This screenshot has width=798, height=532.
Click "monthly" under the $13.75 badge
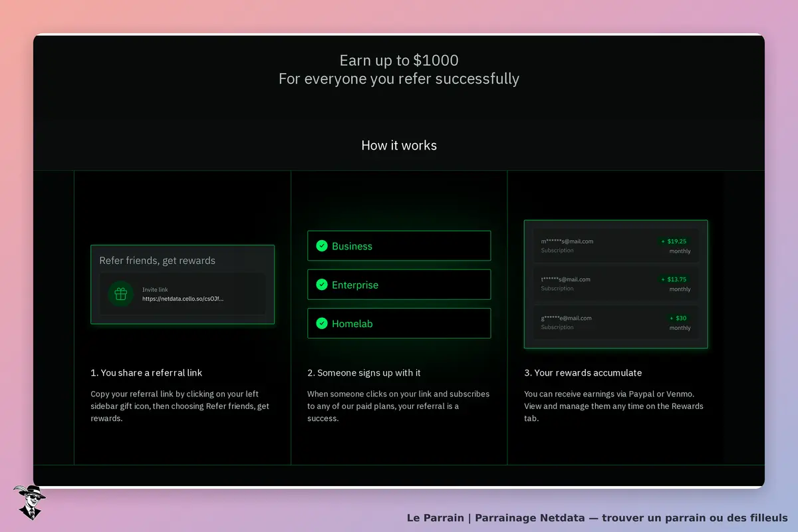point(680,289)
